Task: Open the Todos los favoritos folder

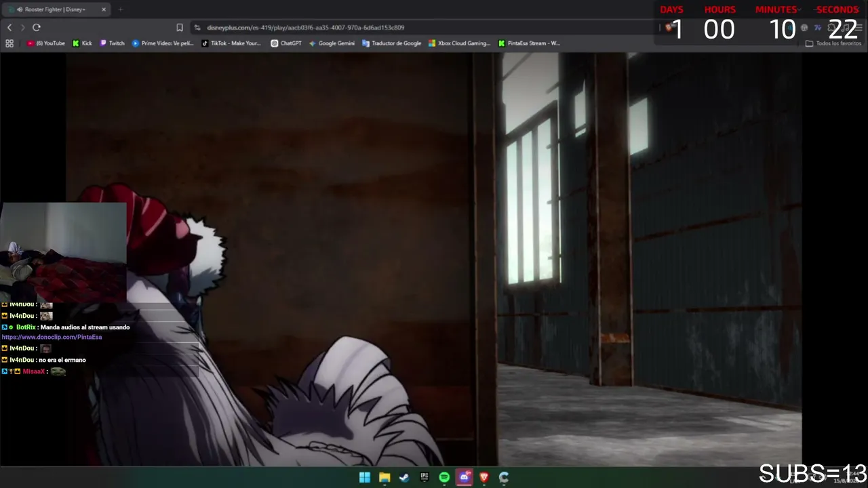Action: 833,43
